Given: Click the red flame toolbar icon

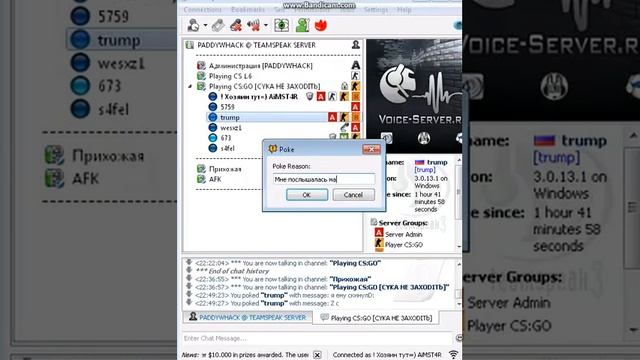Looking at the screenshot, I should click(321, 25).
